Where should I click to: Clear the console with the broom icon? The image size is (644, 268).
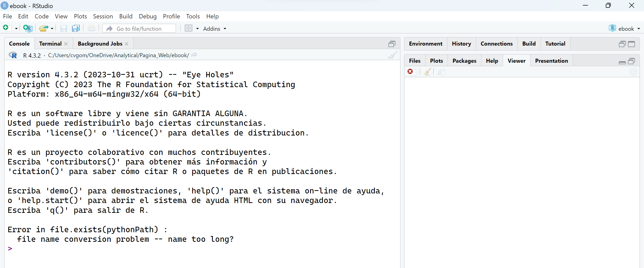[392, 55]
